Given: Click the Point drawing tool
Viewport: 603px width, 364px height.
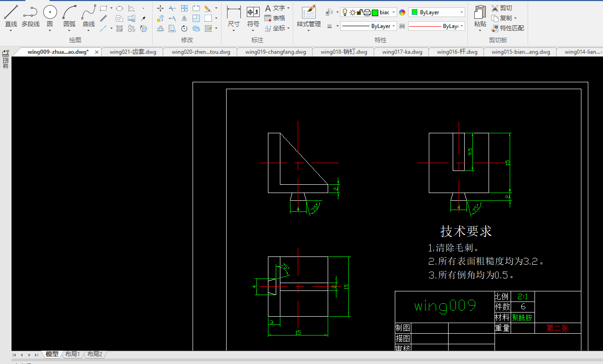Looking at the screenshot, I should coord(143,8).
